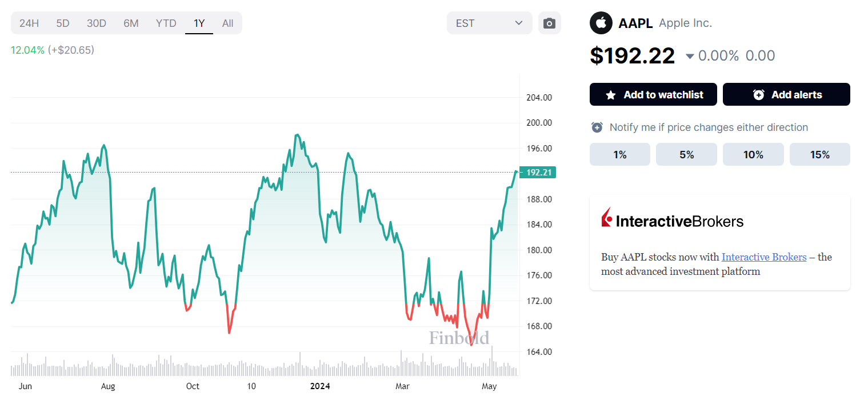Click the Apple Inc. company name
Viewport: 868px width, 404px height.
[x=686, y=23]
